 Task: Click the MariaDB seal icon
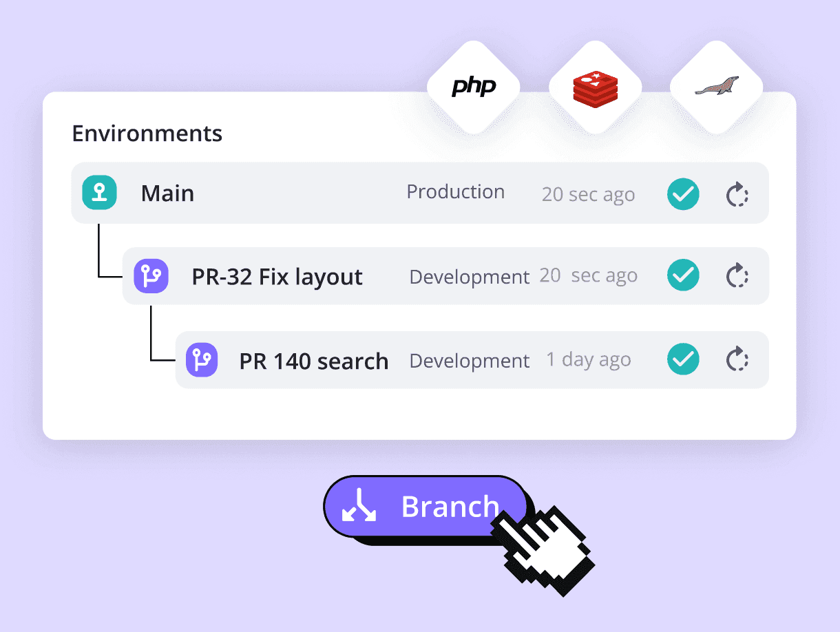pyautogui.click(x=716, y=87)
